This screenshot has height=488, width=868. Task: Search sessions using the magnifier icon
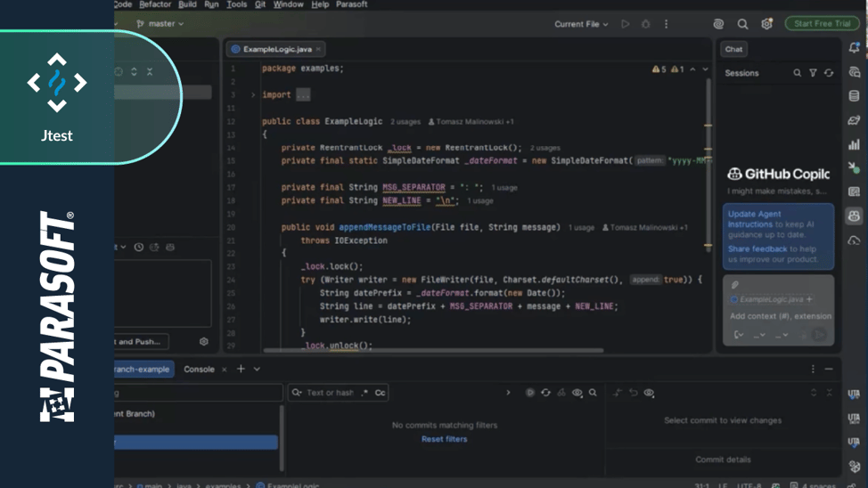797,73
